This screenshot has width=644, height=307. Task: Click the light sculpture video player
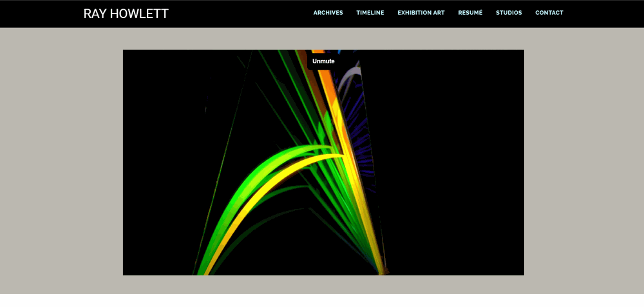(323, 163)
